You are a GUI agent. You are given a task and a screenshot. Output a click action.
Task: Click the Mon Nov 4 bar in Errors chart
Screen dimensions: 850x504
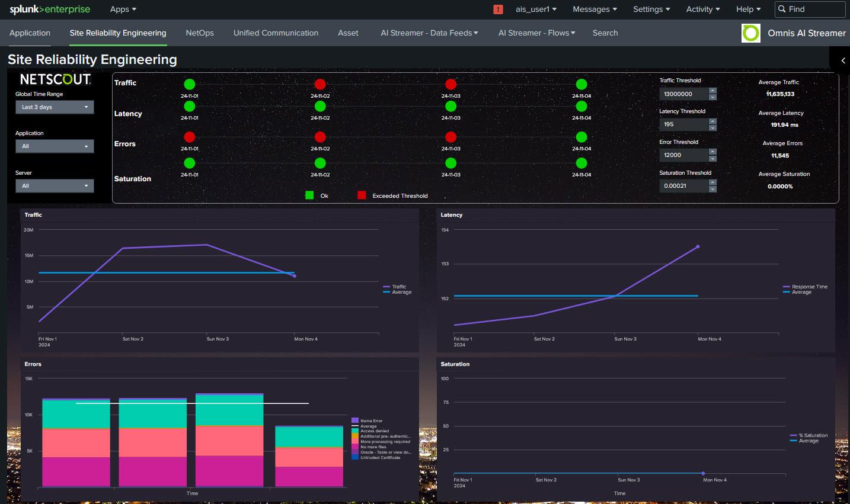tap(309, 456)
